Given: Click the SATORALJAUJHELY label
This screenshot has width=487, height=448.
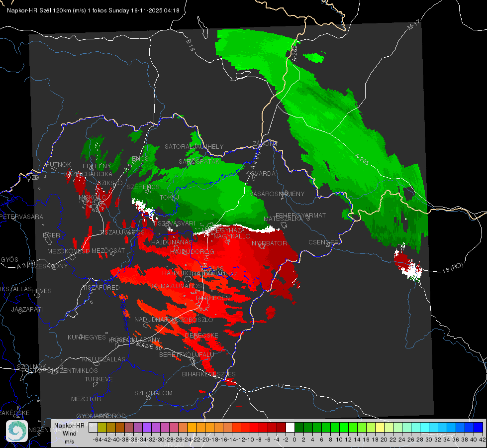Looking at the screenshot, I should [194, 146].
